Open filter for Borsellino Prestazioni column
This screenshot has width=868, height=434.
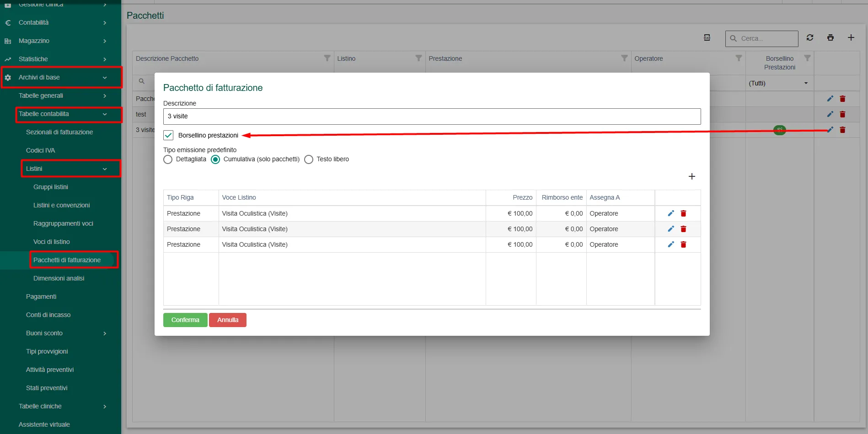[807, 58]
